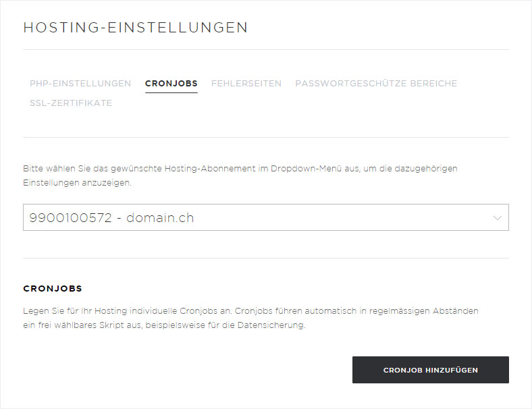Click the bold Cronjobs section heading

pyautogui.click(x=53, y=289)
